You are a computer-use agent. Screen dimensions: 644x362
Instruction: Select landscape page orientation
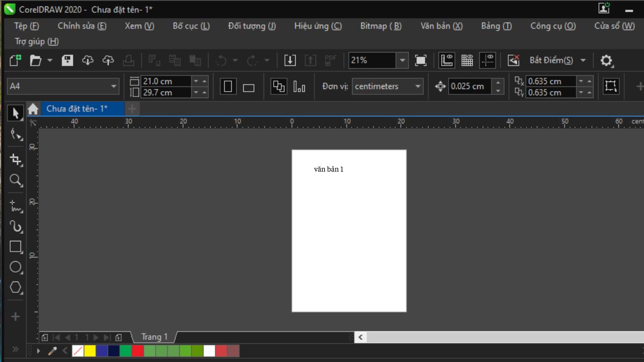[x=248, y=87]
